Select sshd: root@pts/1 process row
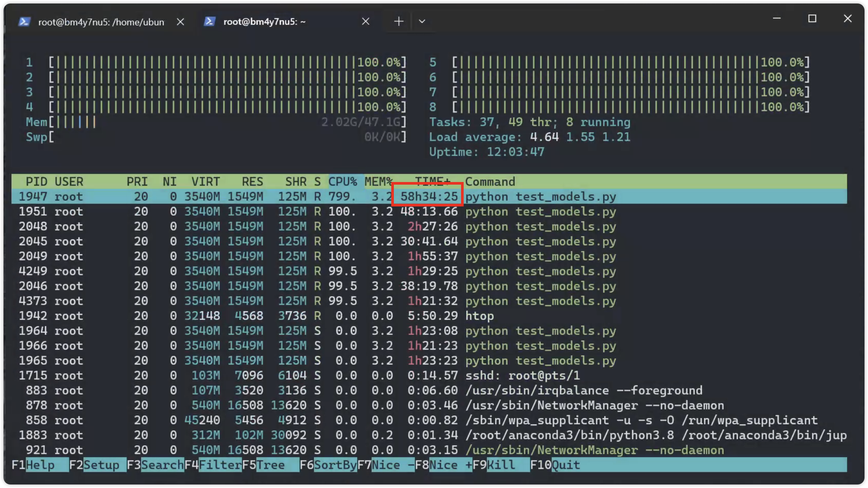Image resolution: width=868 pixels, height=488 pixels. click(x=429, y=375)
